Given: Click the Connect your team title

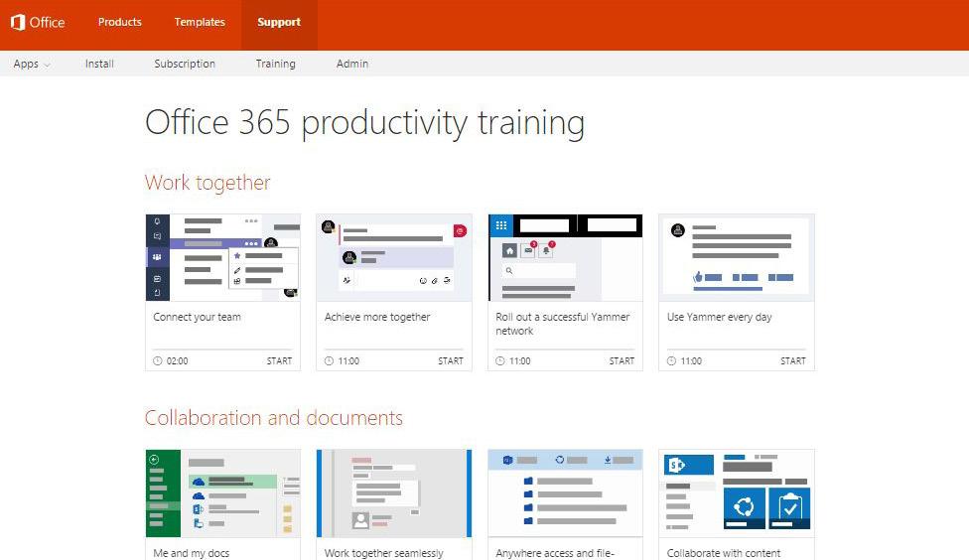Looking at the screenshot, I should 198,317.
